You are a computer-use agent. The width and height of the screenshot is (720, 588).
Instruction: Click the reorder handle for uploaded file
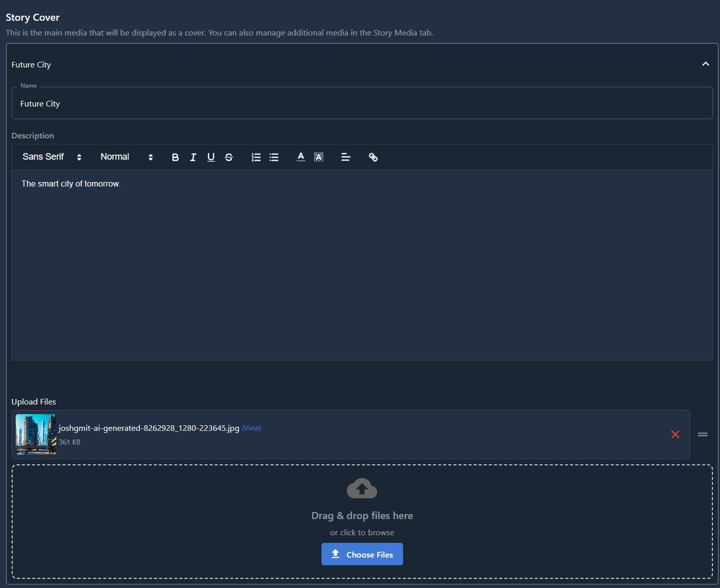(702, 434)
